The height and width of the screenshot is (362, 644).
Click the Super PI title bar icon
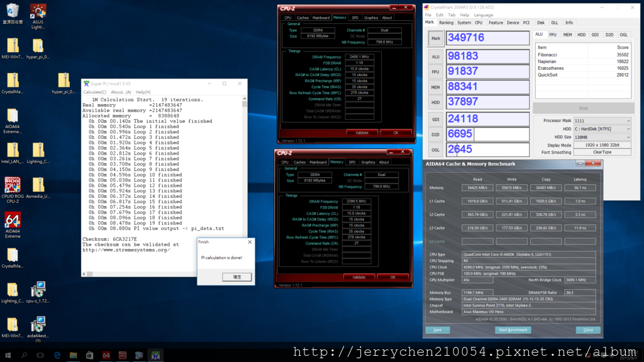pyautogui.click(x=86, y=84)
